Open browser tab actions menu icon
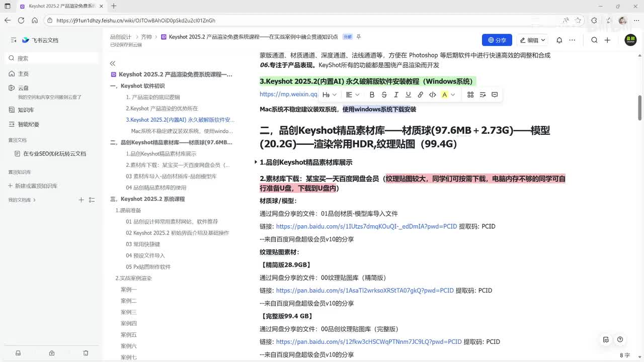644x362 pixels. pyautogui.click(x=8, y=6)
